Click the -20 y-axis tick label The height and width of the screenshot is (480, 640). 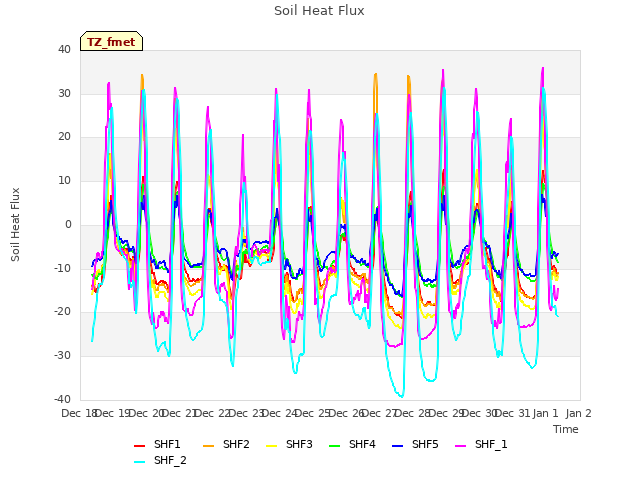(63, 312)
